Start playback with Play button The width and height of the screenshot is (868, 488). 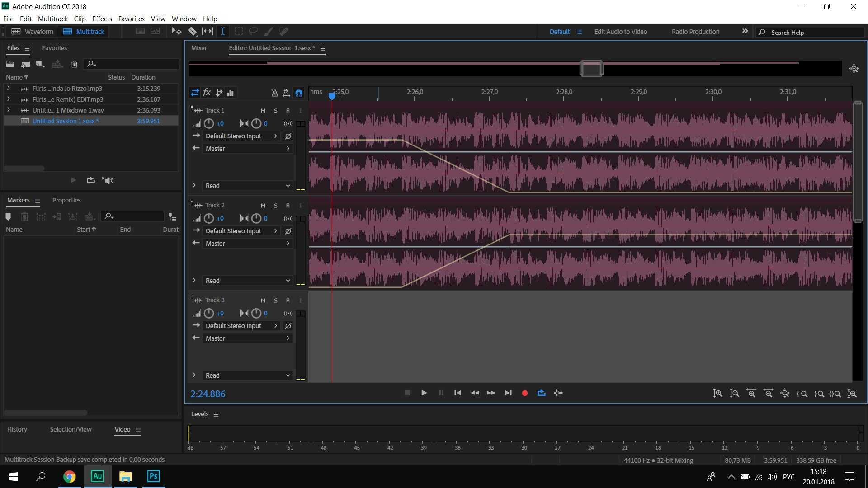(x=424, y=393)
